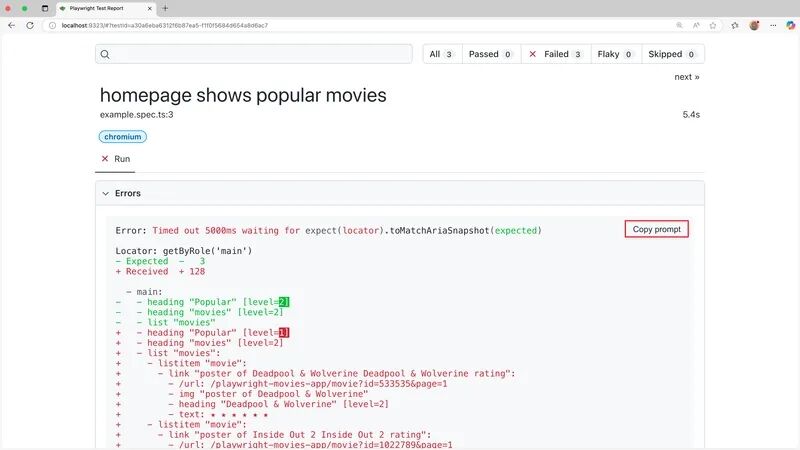Focus the test search input field
This screenshot has width=800, height=450.
click(254, 54)
